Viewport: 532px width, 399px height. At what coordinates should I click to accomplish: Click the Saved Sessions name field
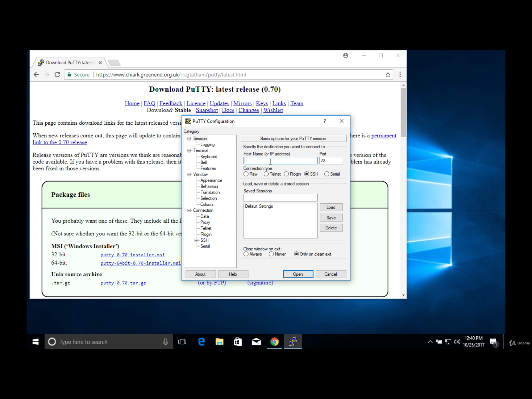click(280, 198)
